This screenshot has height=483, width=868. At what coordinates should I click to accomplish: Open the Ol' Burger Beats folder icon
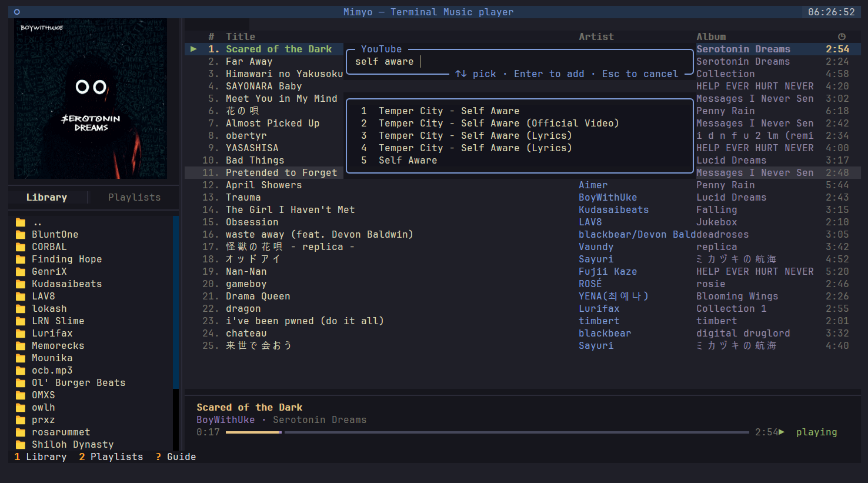point(21,383)
